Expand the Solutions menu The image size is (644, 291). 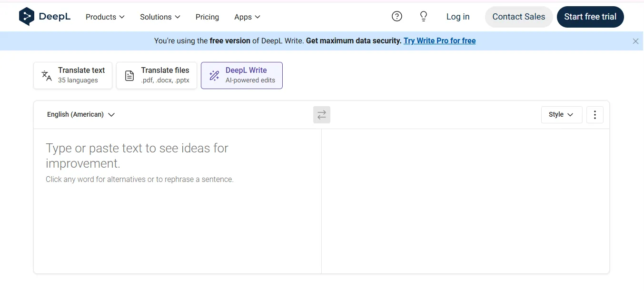160,17
